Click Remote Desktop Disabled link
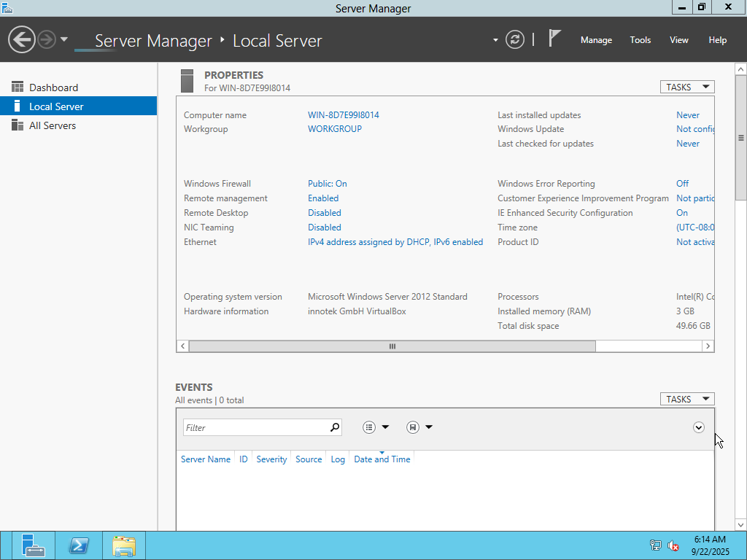This screenshot has width=747, height=560. (x=324, y=213)
